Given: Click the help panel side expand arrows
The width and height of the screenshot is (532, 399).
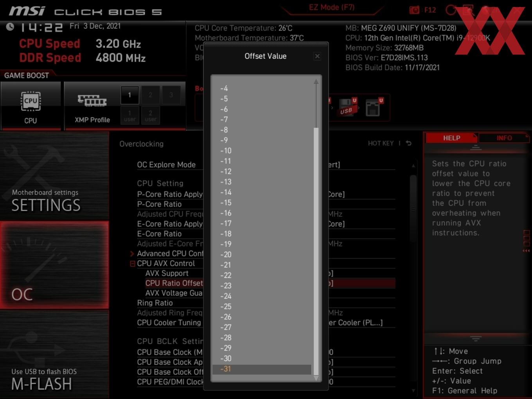Looking at the screenshot, I should pyautogui.click(x=526, y=251).
